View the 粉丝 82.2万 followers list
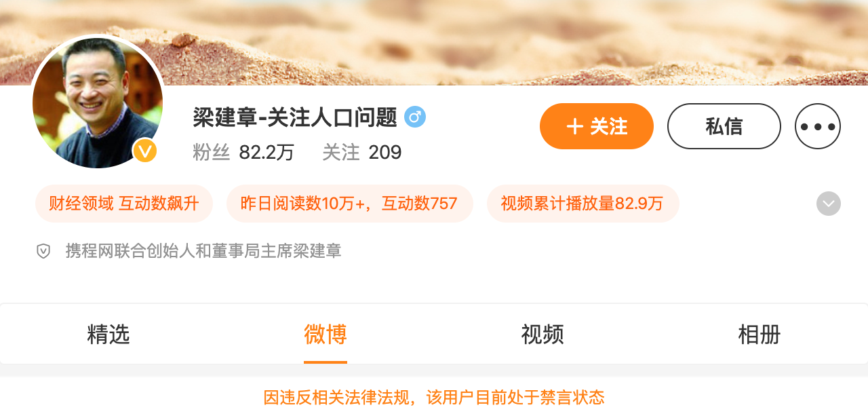Viewport: 868px width, 418px height. click(243, 152)
